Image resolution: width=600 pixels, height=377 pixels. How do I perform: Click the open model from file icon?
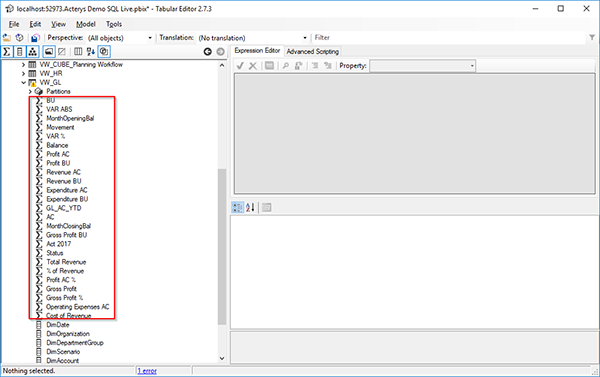pos(7,38)
